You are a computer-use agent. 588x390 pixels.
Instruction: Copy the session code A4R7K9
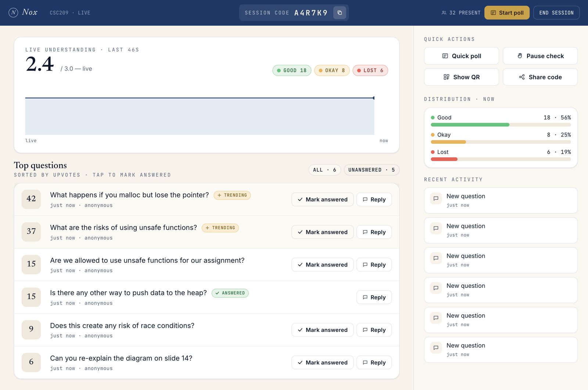[x=340, y=12]
